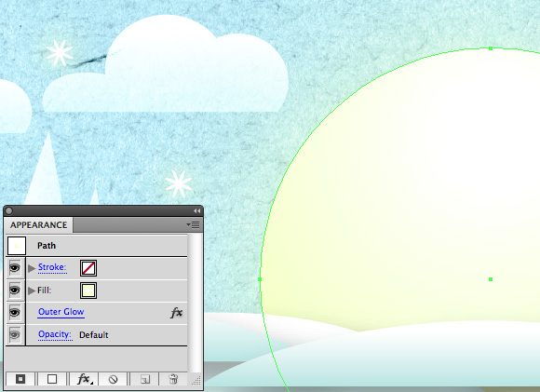The image size is (540, 392).
Task: Click the pale yellow Fill color swatch
Action: (x=88, y=291)
